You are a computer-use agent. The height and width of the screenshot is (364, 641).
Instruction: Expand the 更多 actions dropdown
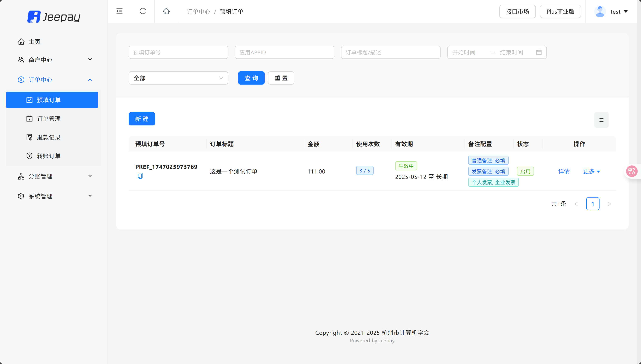pos(591,171)
